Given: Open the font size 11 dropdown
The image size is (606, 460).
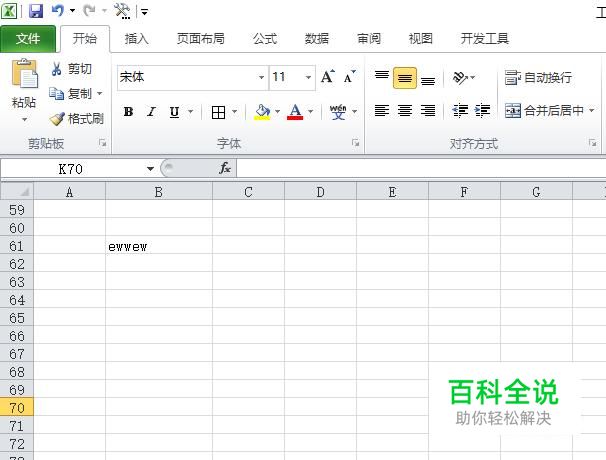Looking at the screenshot, I should [x=308, y=77].
